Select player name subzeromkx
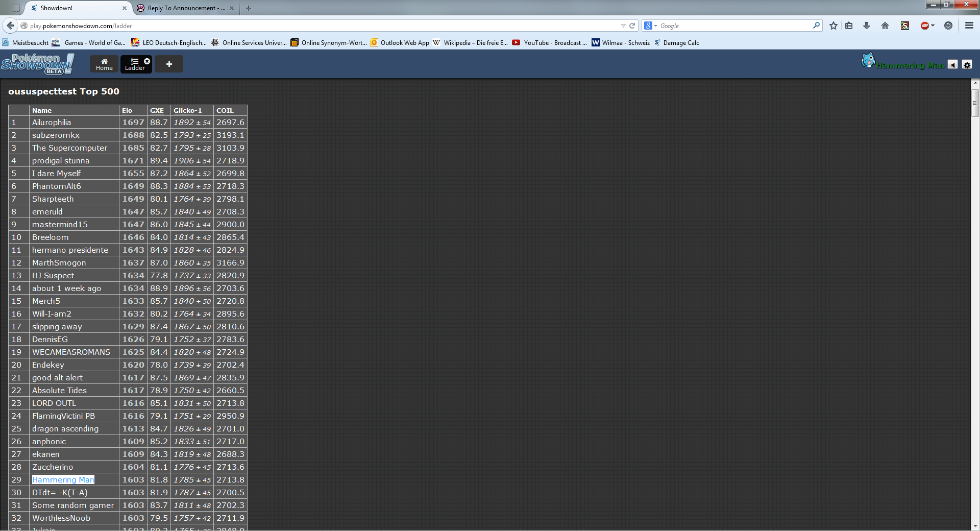The width and height of the screenshot is (980, 531). point(56,135)
